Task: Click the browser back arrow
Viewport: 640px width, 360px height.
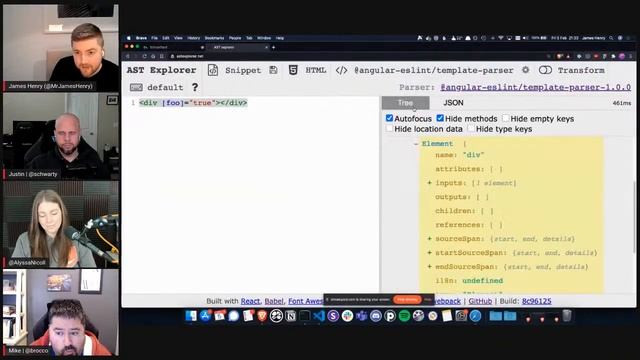Action: click(x=128, y=56)
